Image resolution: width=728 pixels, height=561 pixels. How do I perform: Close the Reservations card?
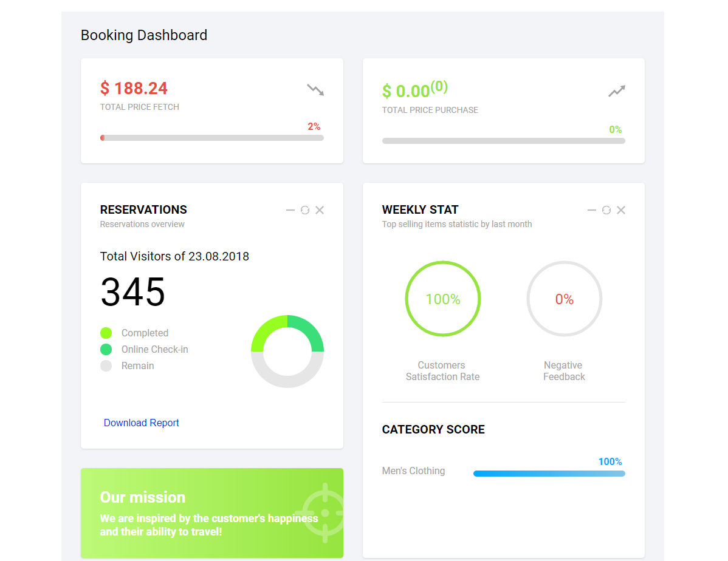click(320, 210)
